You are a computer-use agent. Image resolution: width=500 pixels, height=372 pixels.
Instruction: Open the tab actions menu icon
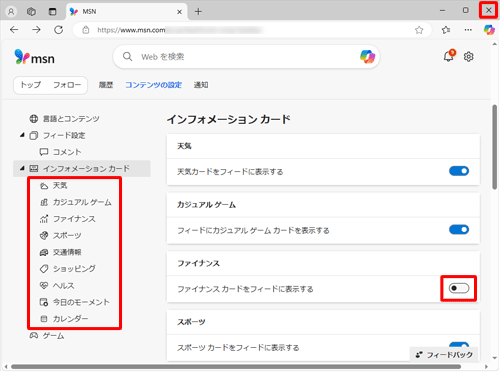pos(53,12)
